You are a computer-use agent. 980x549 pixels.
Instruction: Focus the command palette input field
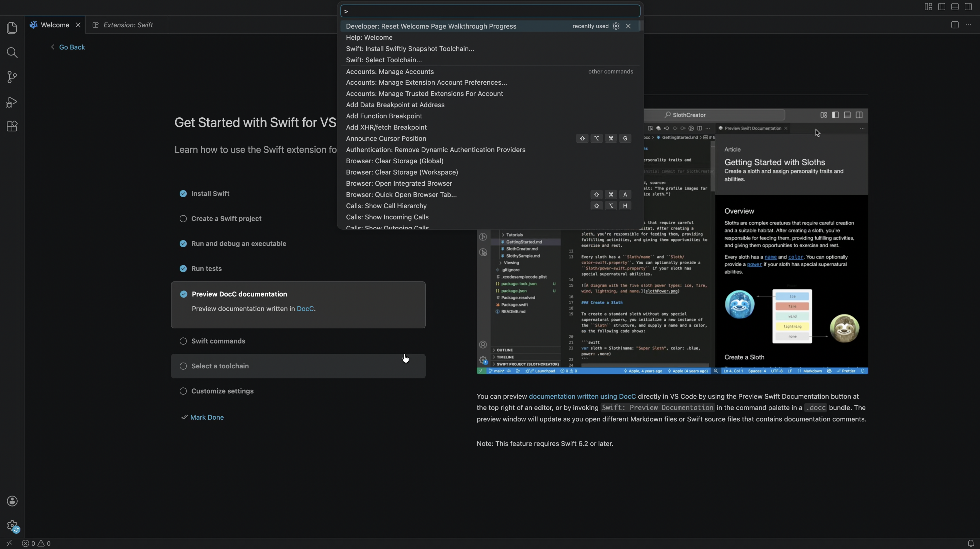[490, 11]
